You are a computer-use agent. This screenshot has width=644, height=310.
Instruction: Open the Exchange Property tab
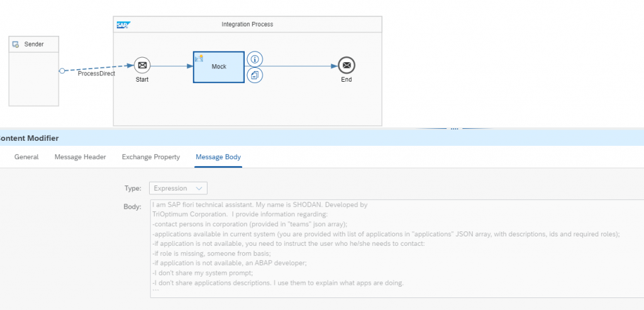(151, 157)
